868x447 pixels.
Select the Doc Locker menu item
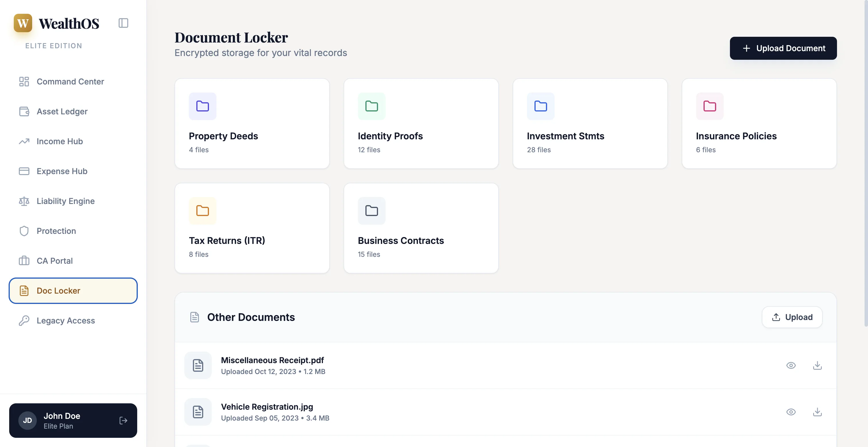(x=73, y=290)
